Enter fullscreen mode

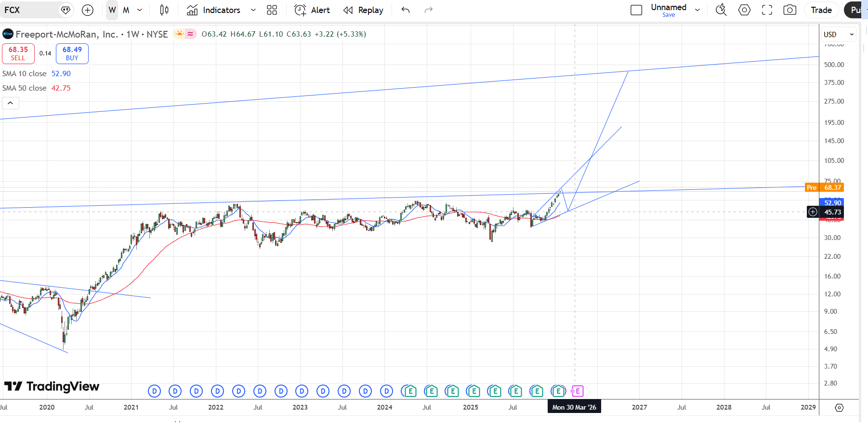(767, 10)
